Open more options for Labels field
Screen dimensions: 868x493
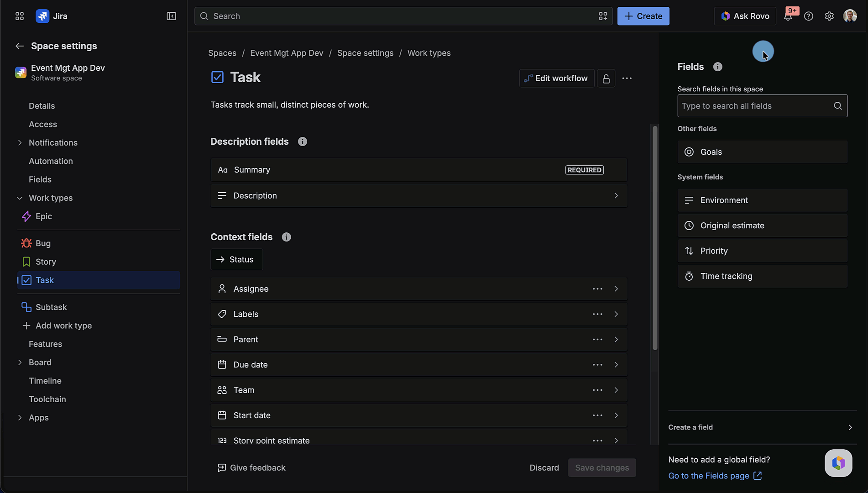597,314
